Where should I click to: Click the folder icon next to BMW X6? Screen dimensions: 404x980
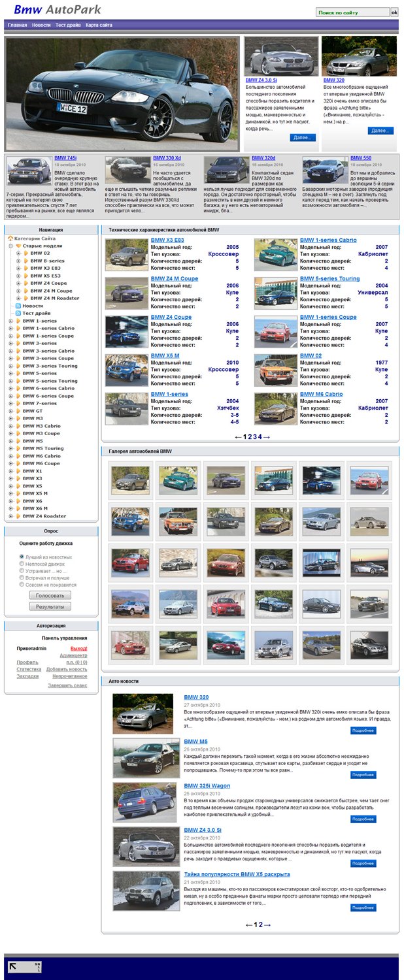18,501
